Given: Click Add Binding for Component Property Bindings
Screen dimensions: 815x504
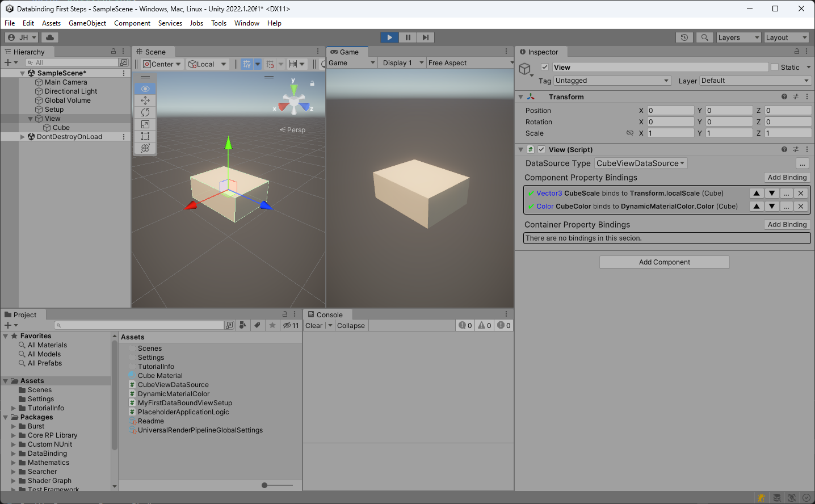Looking at the screenshot, I should tap(787, 177).
